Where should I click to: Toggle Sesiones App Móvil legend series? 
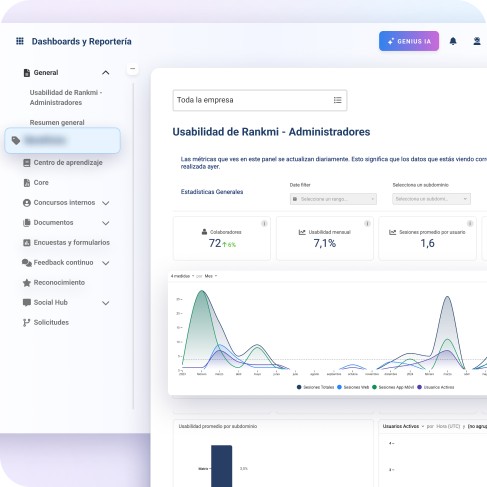click(x=393, y=387)
